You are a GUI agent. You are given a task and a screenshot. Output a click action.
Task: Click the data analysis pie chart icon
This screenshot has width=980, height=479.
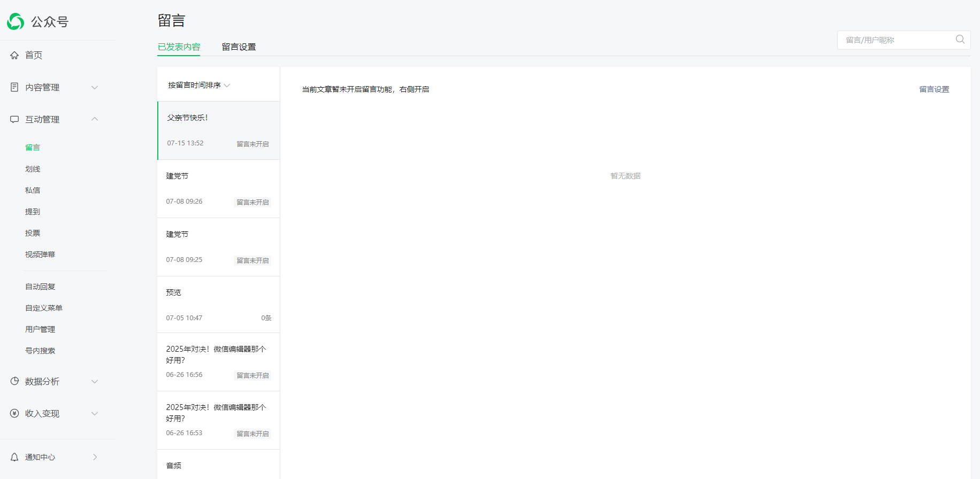pyautogui.click(x=14, y=381)
